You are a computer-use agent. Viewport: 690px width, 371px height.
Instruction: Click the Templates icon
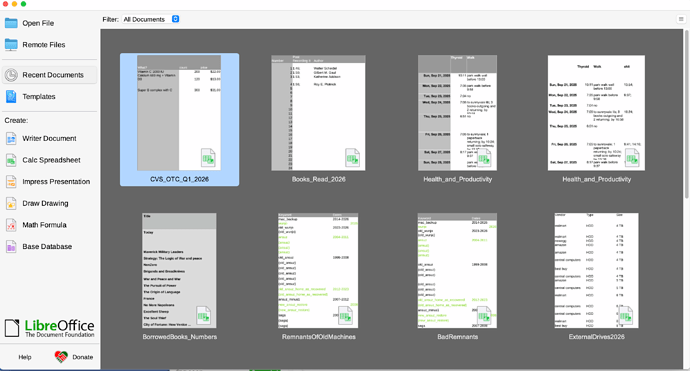coord(11,96)
